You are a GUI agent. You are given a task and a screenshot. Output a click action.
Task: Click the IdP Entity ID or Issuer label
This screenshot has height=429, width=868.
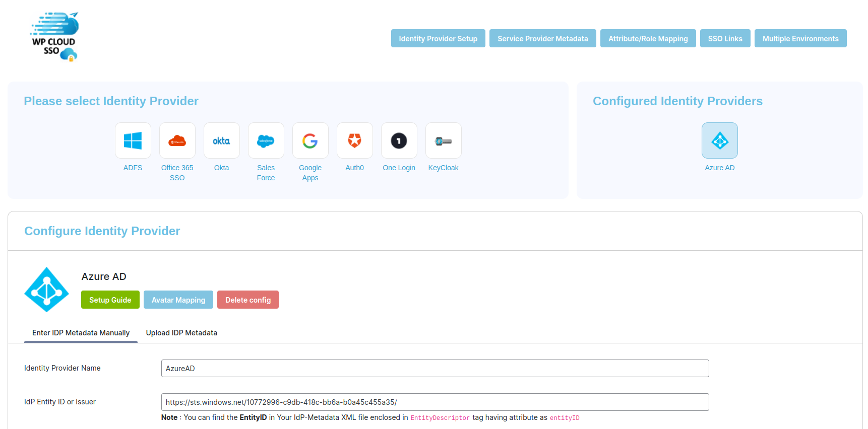point(60,402)
